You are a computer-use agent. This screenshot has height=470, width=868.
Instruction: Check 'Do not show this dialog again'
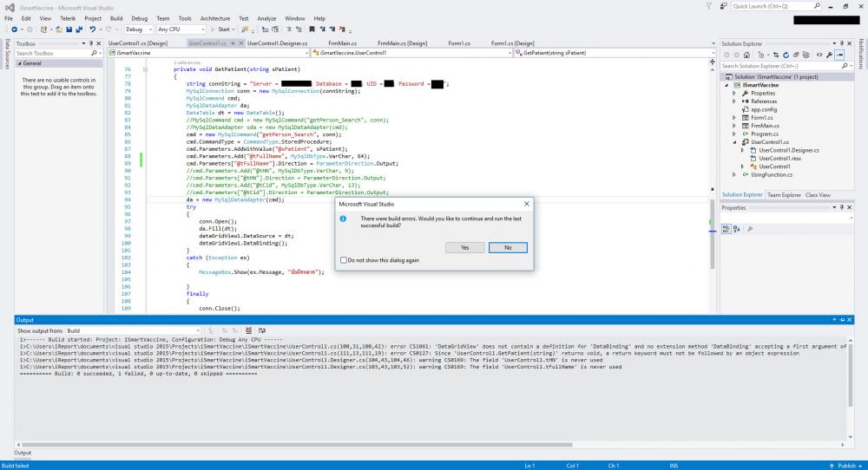(345, 260)
